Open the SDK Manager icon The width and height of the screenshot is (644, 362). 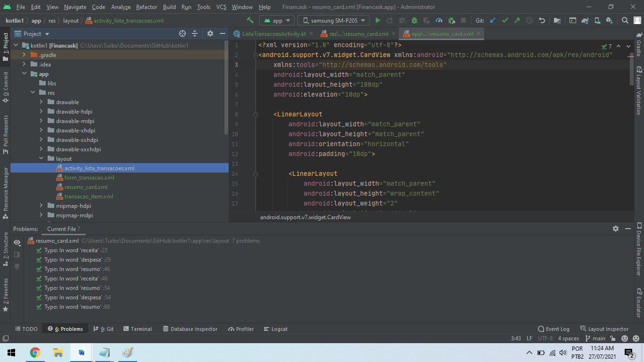pos(610,20)
